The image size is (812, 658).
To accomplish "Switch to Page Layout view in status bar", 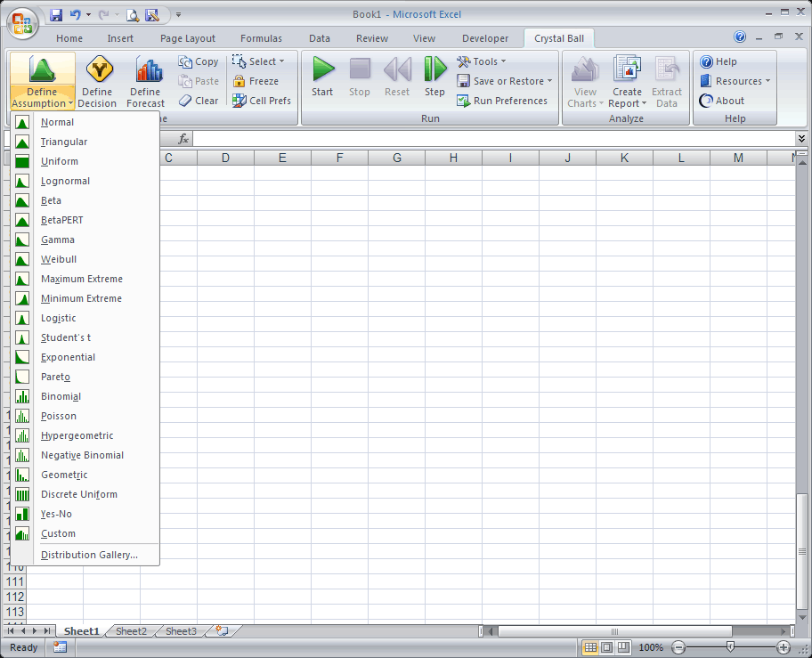I will click(607, 647).
